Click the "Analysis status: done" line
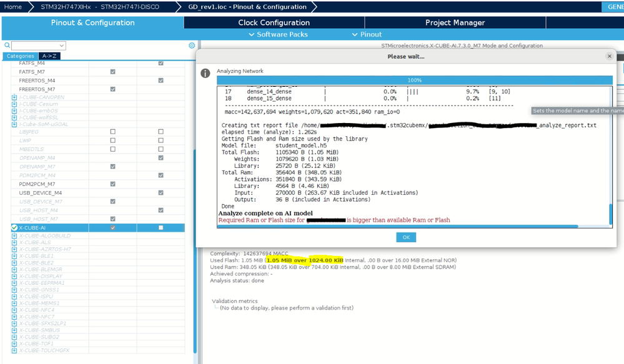 pos(237,280)
